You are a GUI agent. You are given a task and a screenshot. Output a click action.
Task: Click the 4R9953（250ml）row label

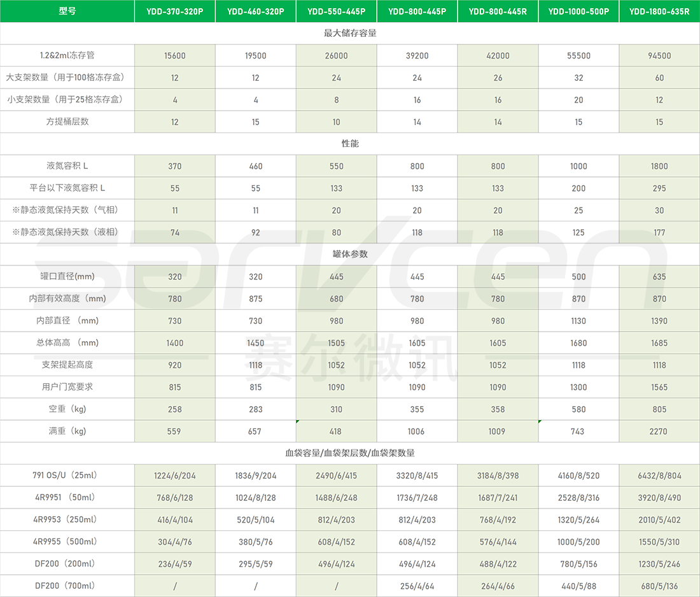[x=65, y=519]
